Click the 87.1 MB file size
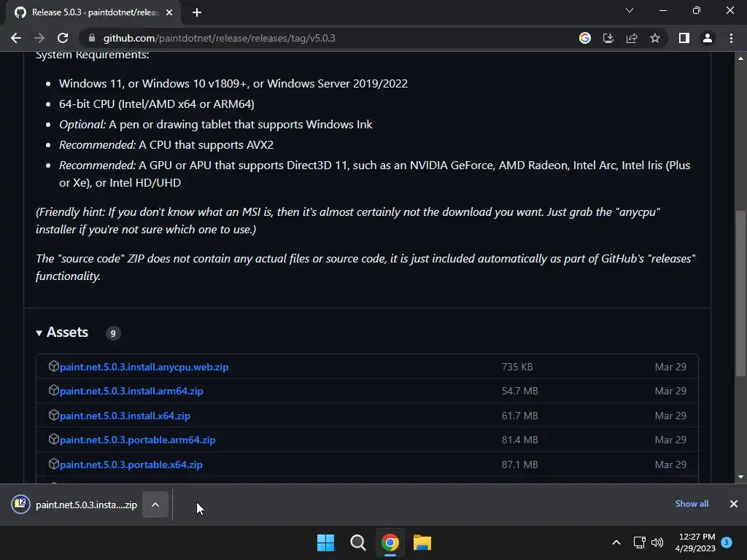The image size is (747, 560). [519, 464]
